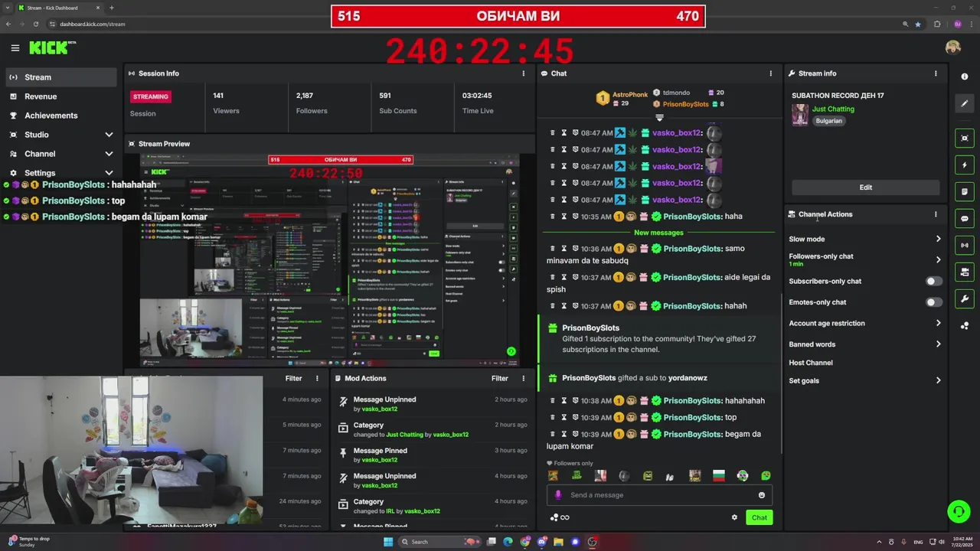The image size is (980, 551).
Task: Click Just Chatting link in Mod Actions
Action: 404,435
